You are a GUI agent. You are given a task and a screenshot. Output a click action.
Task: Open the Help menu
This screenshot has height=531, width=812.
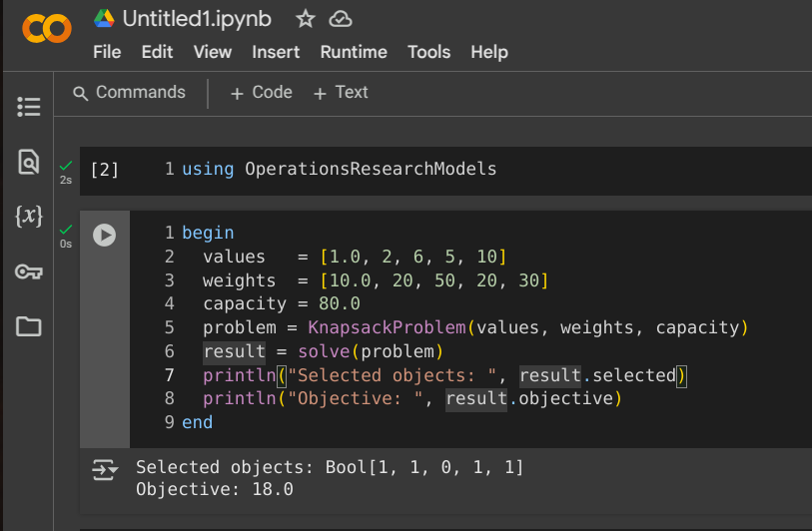[489, 52]
